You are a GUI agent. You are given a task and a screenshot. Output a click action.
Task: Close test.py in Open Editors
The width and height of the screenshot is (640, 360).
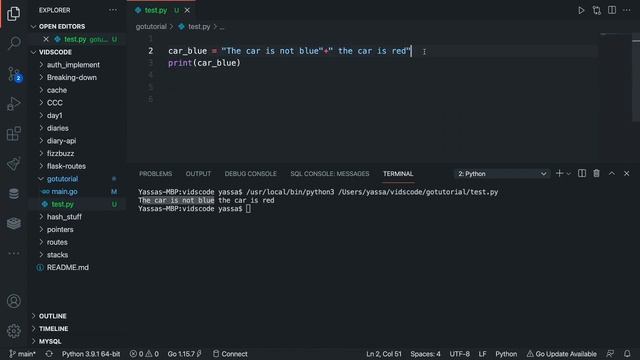pyautogui.click(x=46, y=39)
